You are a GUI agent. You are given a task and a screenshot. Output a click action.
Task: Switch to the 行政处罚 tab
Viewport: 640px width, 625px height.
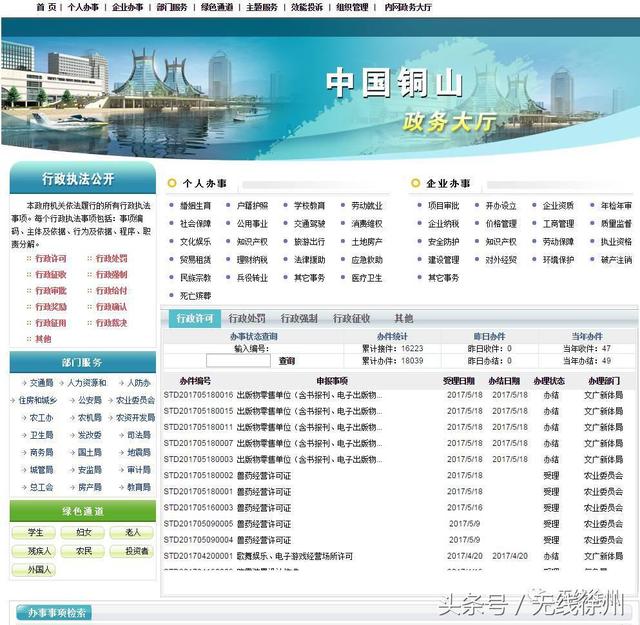tap(247, 318)
